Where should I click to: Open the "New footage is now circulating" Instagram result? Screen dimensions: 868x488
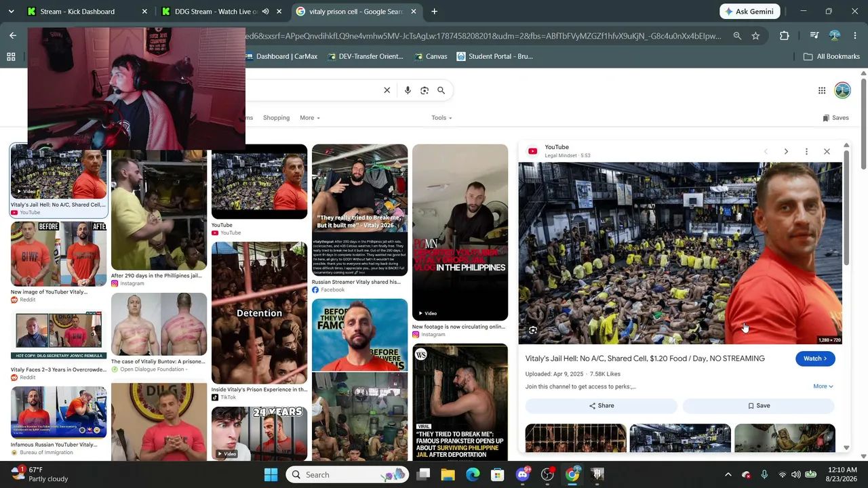pos(460,241)
